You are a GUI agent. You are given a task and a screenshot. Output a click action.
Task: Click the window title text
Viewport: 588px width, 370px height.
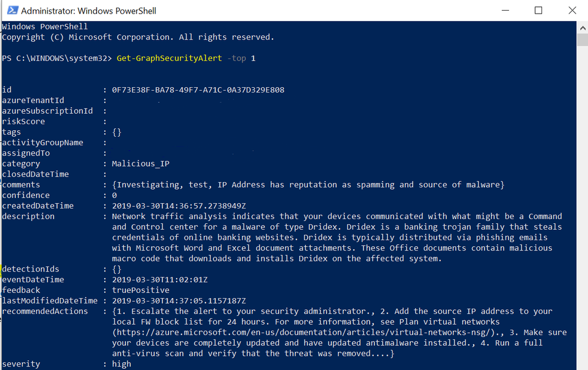pyautogui.click(x=88, y=11)
